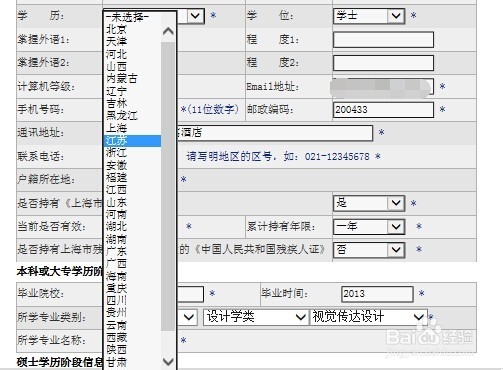
Task: Choose 四川 option
Action: pos(133,301)
